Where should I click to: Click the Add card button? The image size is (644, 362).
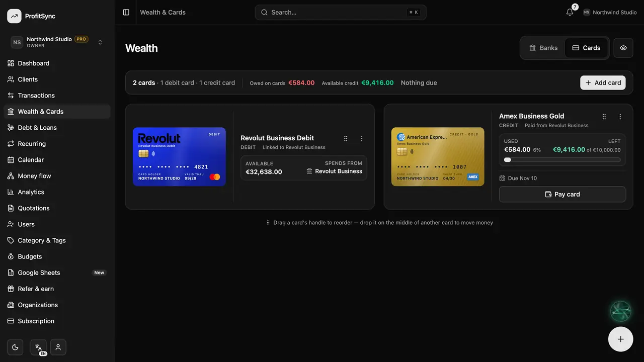603,82
